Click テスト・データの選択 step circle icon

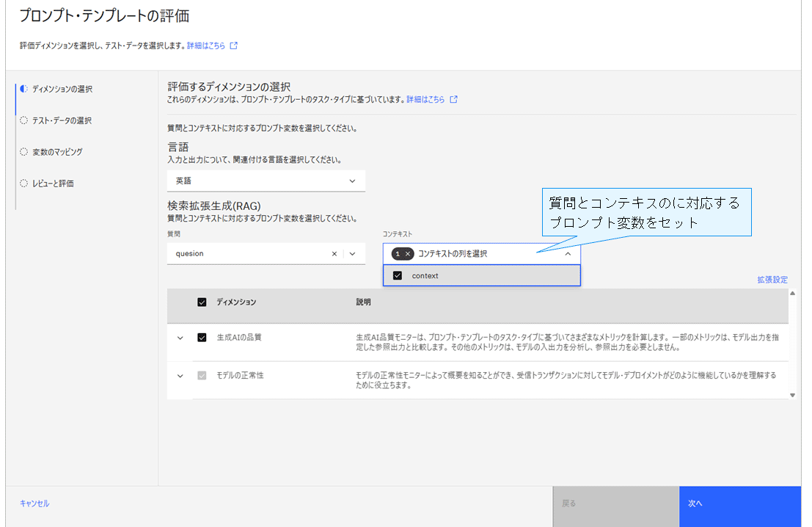coord(24,120)
